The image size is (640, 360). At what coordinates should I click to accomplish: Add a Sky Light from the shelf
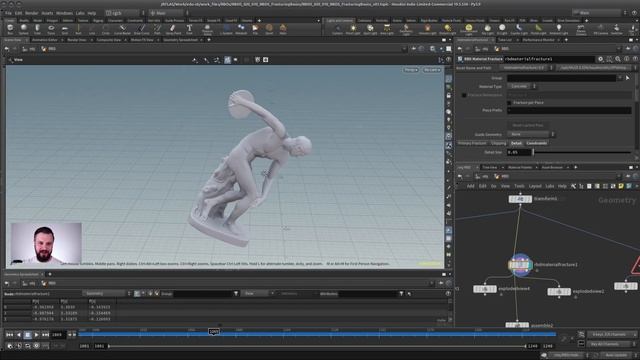(x=487, y=29)
